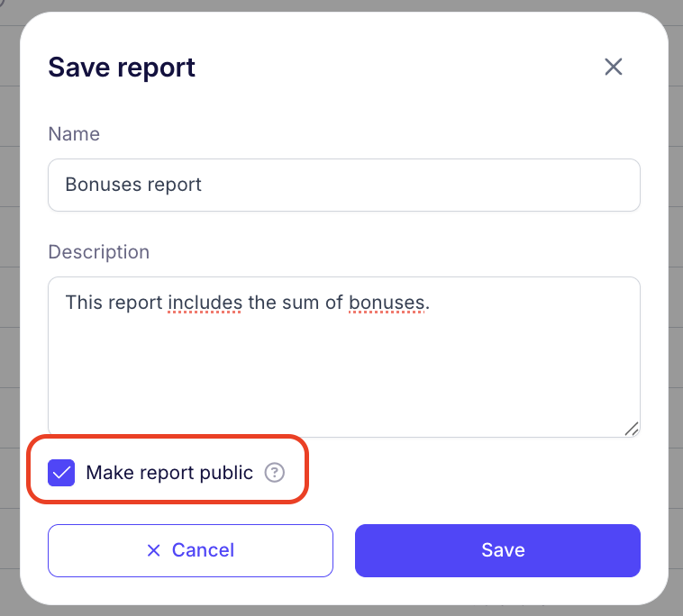The width and height of the screenshot is (683, 616).
Task: Click the "Description" field label
Action: (x=99, y=251)
